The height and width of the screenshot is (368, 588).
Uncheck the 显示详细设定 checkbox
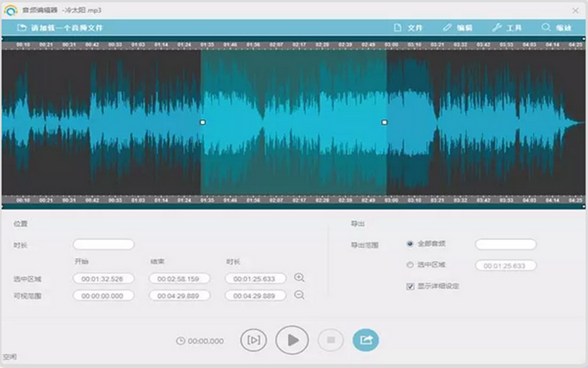pos(411,286)
